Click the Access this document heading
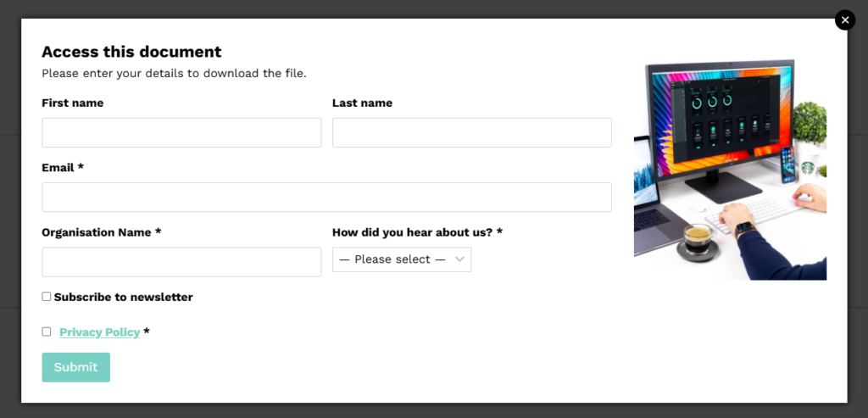The image size is (868, 418). [x=131, y=52]
